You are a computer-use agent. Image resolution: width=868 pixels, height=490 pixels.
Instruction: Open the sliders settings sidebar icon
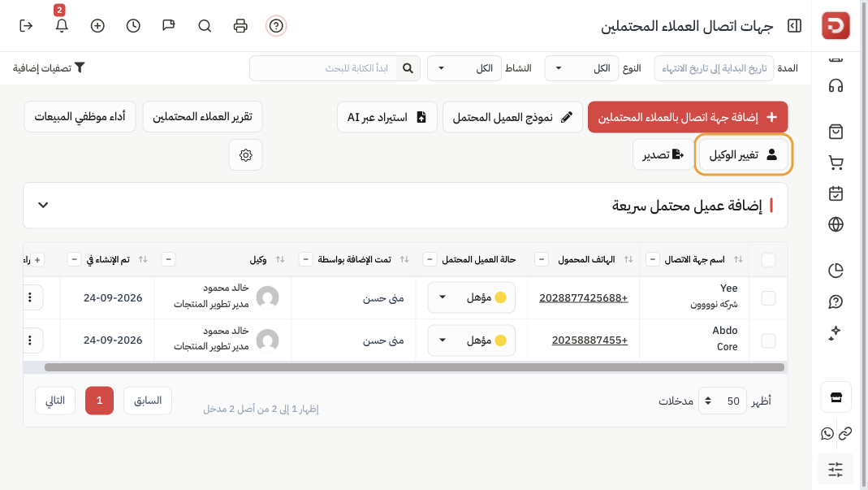coord(836,470)
